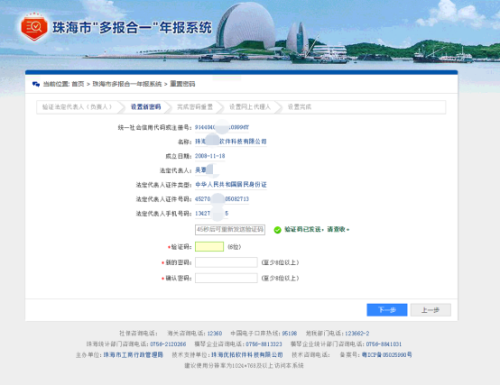The height and width of the screenshot is (385, 500).
Task: Click the blue 下一步 next button
Action: (387, 310)
